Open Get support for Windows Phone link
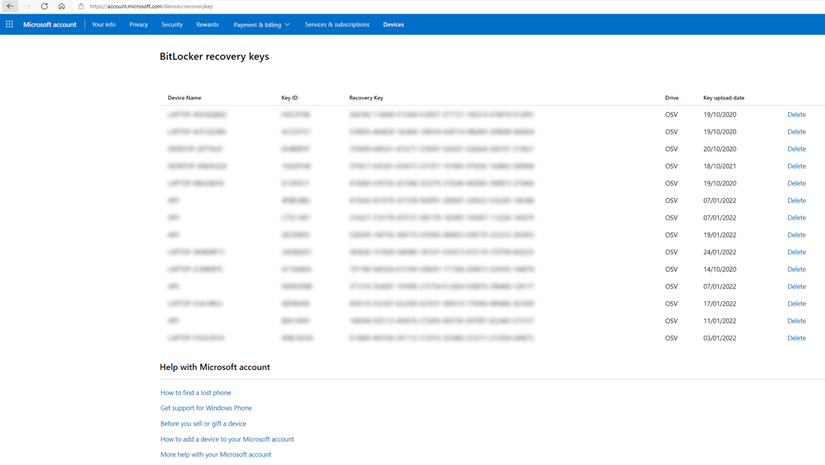This screenshot has width=825, height=465. pyautogui.click(x=206, y=408)
